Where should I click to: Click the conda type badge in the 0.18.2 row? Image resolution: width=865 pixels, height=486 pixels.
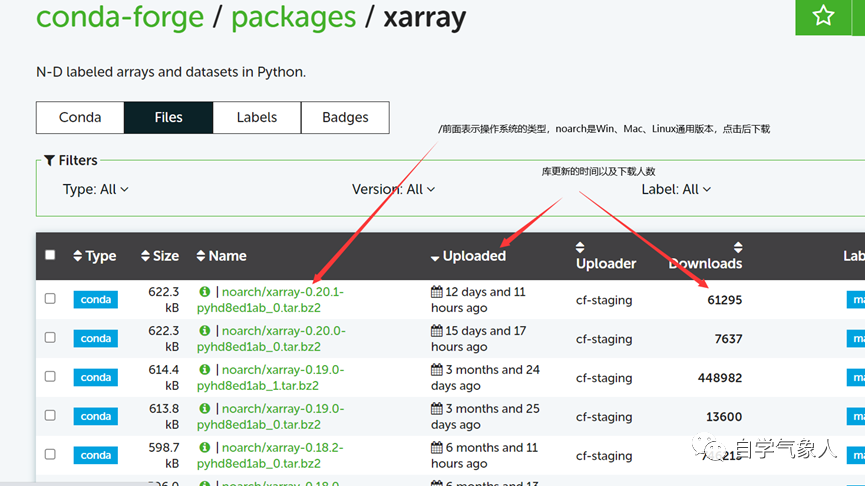[x=95, y=455]
